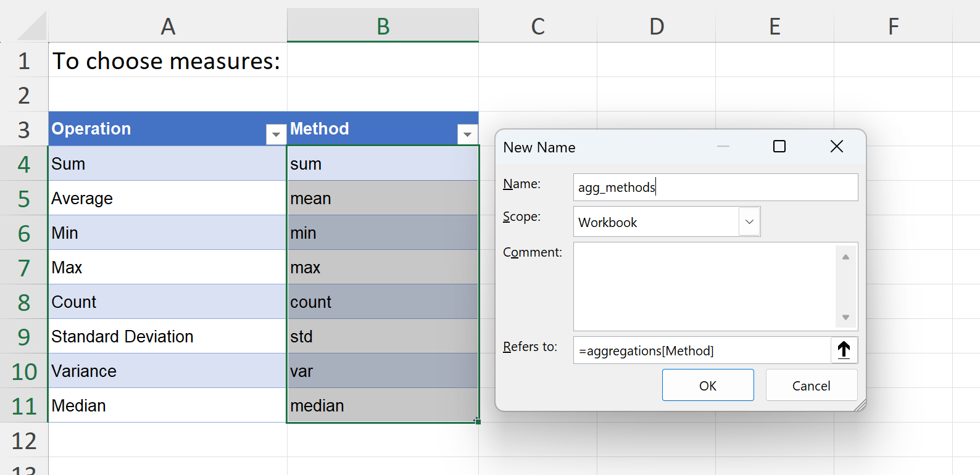
Task: Click the cell containing median
Action: [x=383, y=406]
